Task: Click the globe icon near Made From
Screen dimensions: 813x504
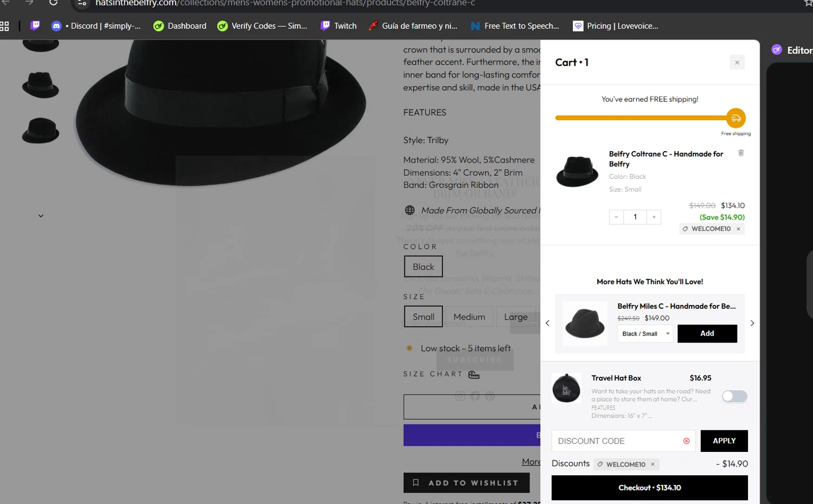Action: 410,210
